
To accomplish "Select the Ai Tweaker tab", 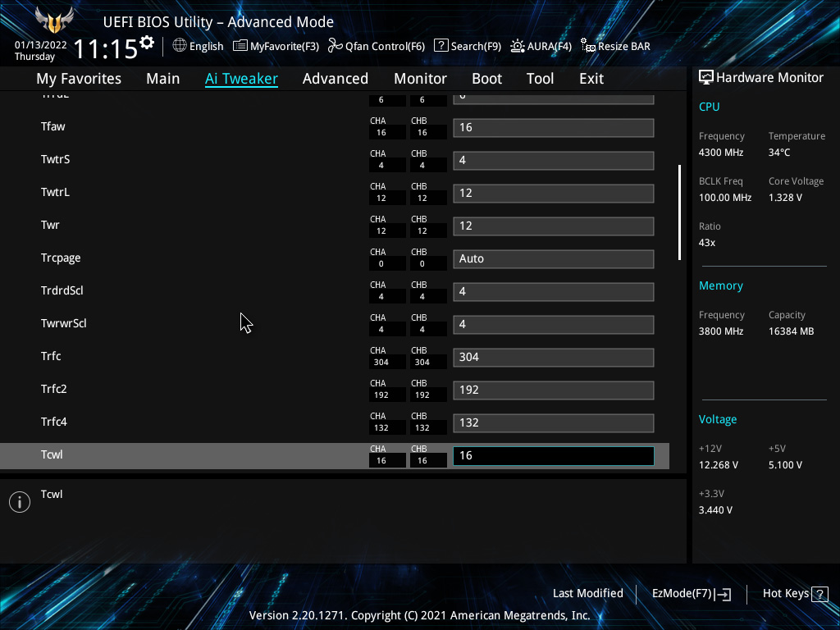I will [241, 79].
